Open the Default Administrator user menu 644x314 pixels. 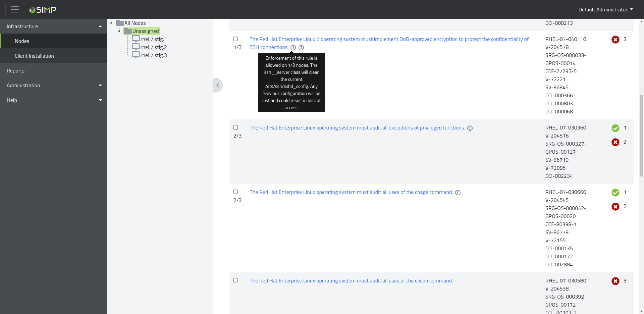606,9
